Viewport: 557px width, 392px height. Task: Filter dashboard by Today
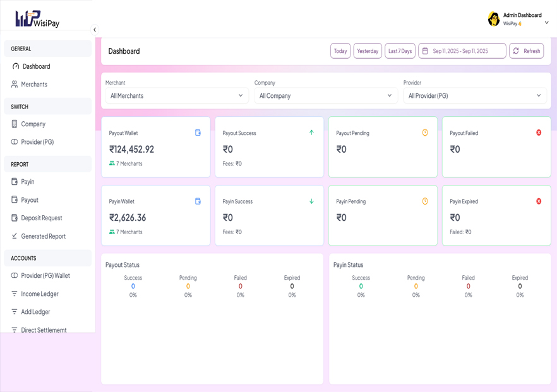pyautogui.click(x=340, y=50)
